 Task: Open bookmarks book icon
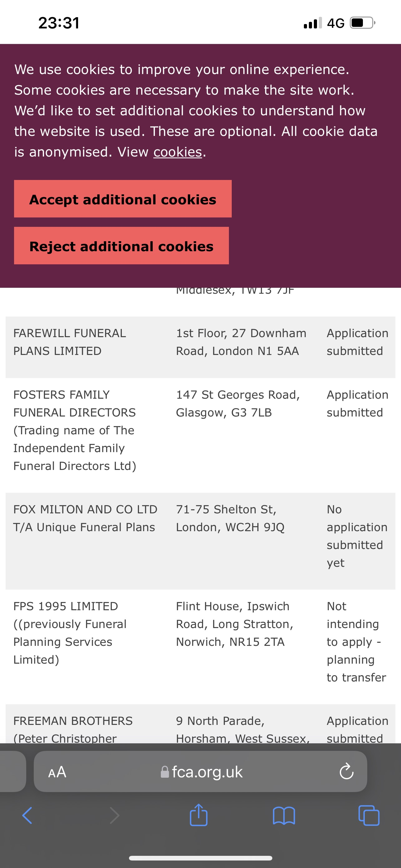[x=284, y=816]
